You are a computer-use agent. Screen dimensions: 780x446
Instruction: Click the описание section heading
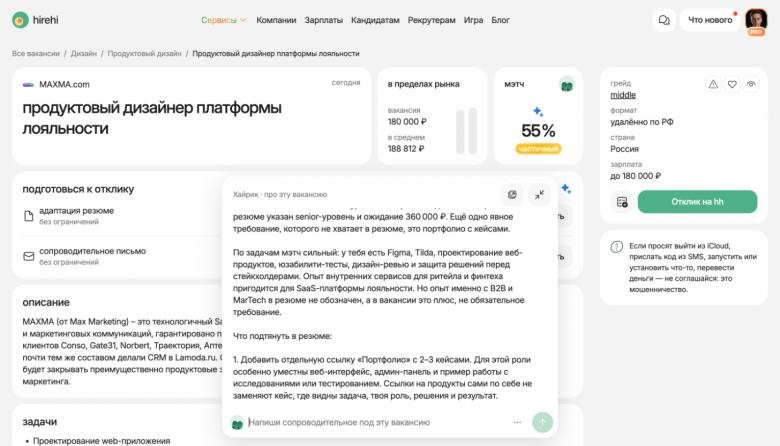pyautogui.click(x=46, y=302)
